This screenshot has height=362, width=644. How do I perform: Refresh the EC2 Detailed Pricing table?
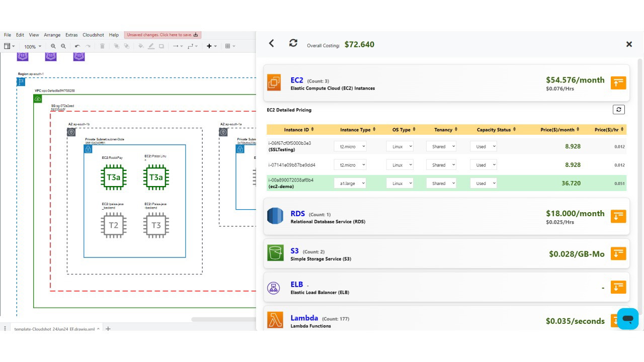618,110
